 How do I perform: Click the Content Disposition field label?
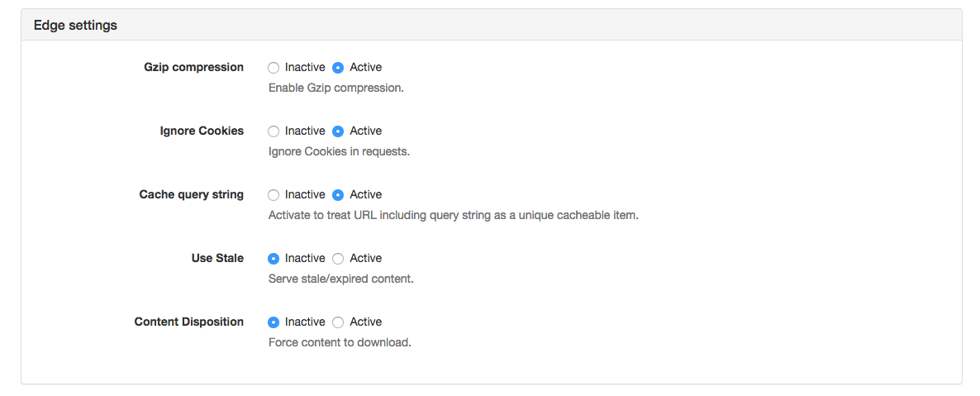(188, 322)
